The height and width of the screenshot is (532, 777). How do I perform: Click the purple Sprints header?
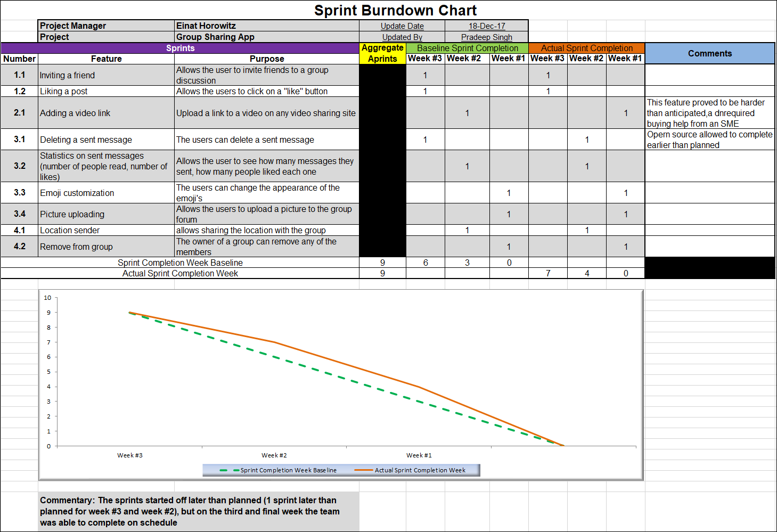click(181, 48)
